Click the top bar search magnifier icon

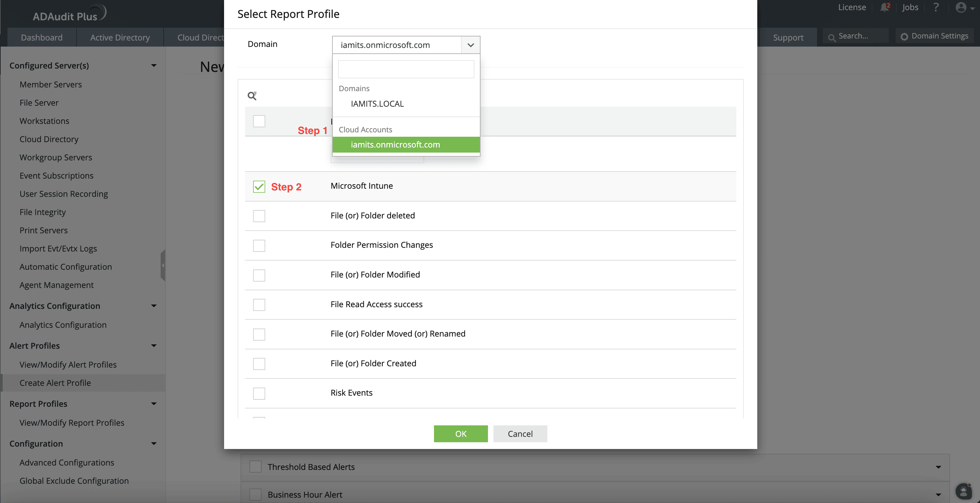pos(832,37)
